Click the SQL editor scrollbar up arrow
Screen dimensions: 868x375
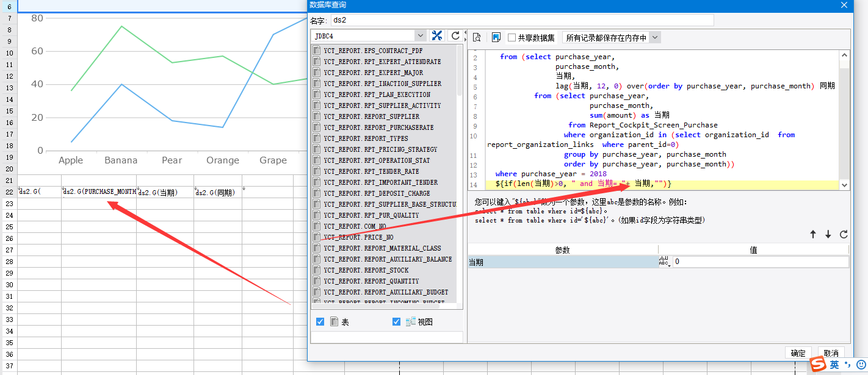point(844,55)
